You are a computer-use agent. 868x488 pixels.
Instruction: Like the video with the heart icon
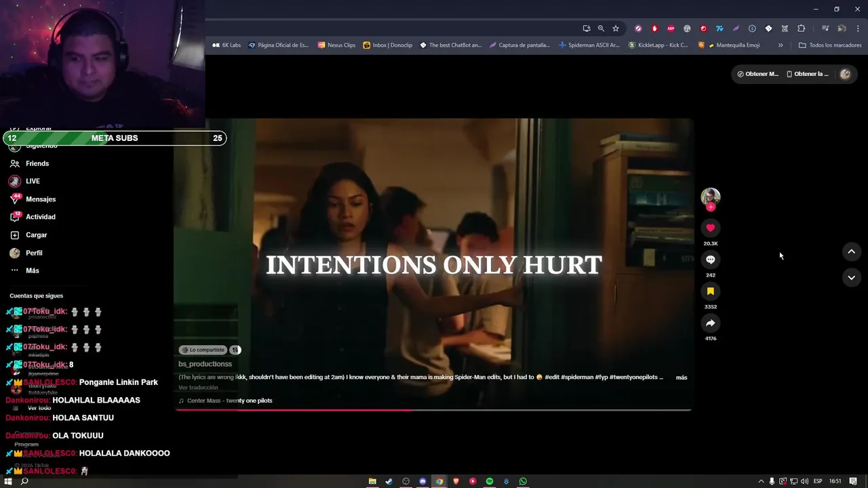710,228
